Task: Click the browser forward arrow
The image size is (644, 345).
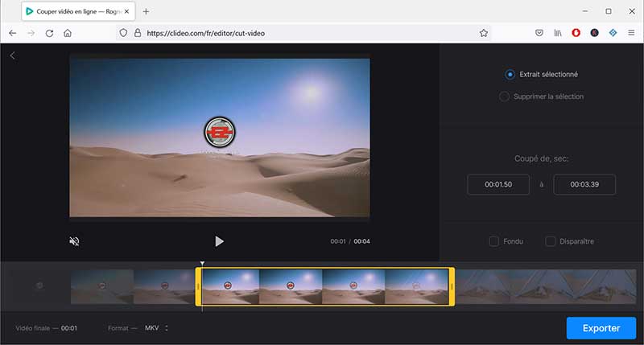Action: pos(31,33)
